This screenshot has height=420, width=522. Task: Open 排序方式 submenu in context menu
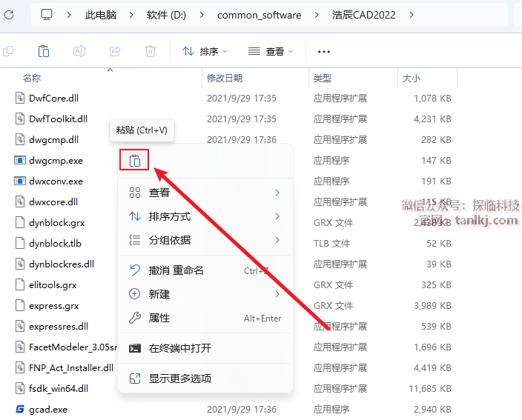[x=205, y=216]
